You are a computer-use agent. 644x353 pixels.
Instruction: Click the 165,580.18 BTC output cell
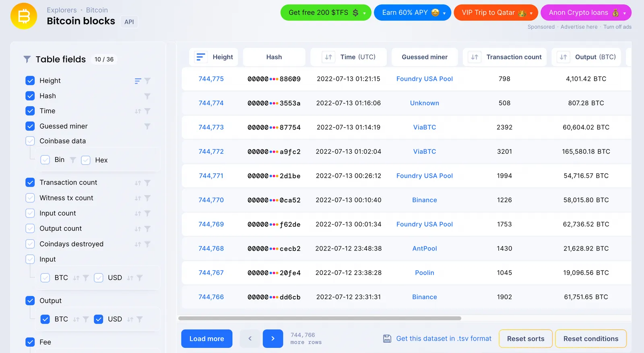(x=586, y=152)
